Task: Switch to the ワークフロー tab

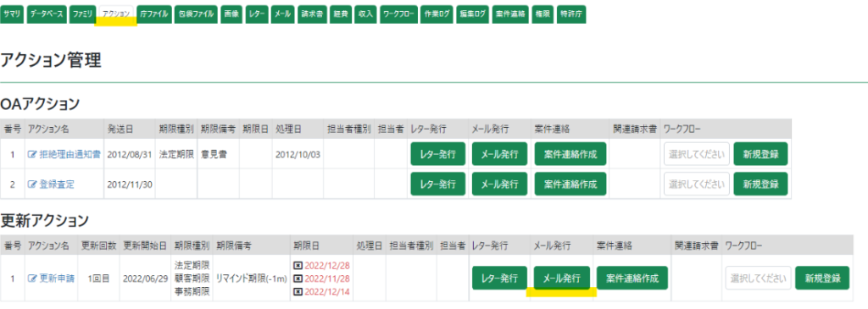Action: coord(398,15)
